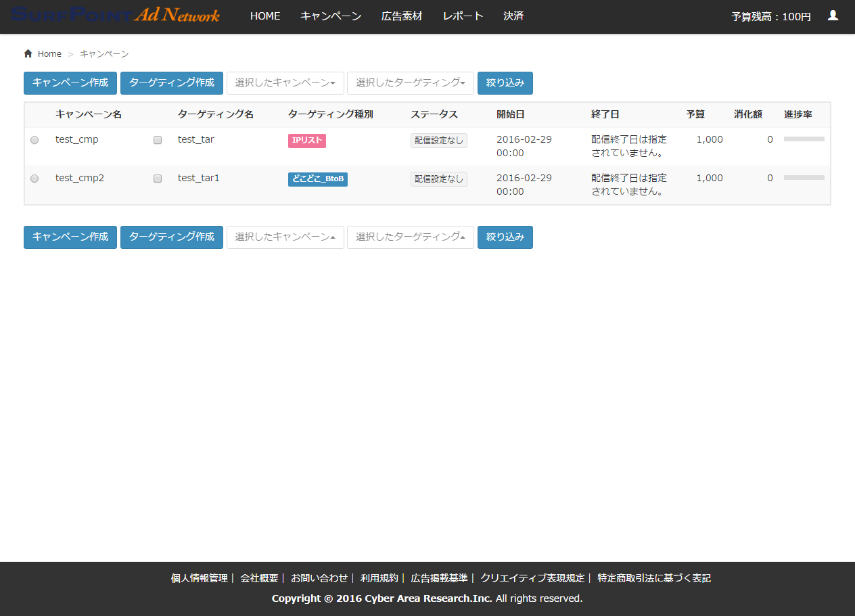
Task: Open the レポート menu in navigation bar
Action: click(x=463, y=16)
